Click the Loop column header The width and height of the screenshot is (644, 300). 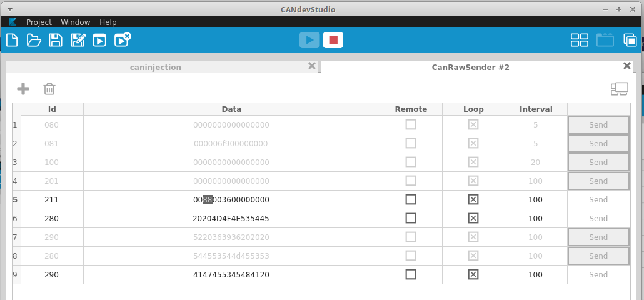coord(473,109)
